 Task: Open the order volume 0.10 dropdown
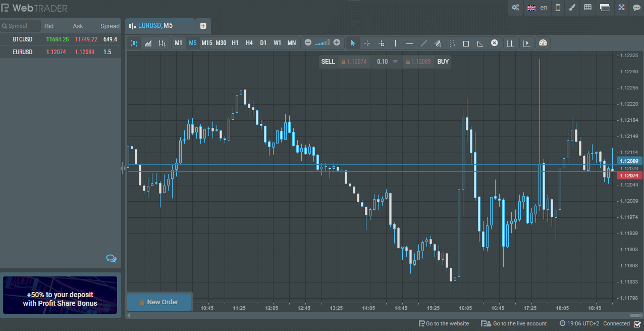pyautogui.click(x=386, y=61)
